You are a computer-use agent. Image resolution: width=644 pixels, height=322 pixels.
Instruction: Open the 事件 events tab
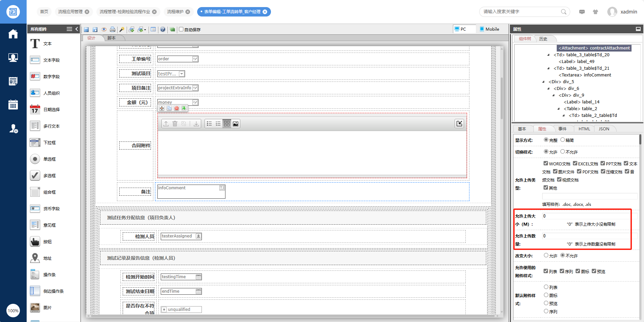click(562, 129)
